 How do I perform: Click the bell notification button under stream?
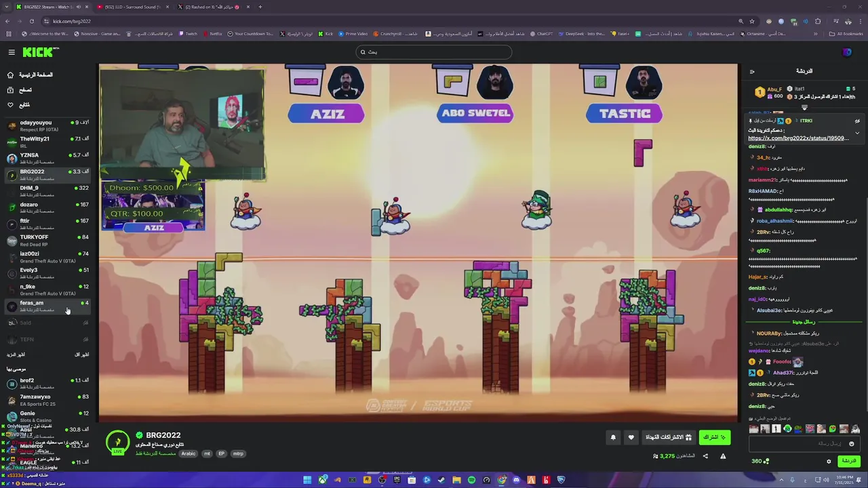pos(613,437)
